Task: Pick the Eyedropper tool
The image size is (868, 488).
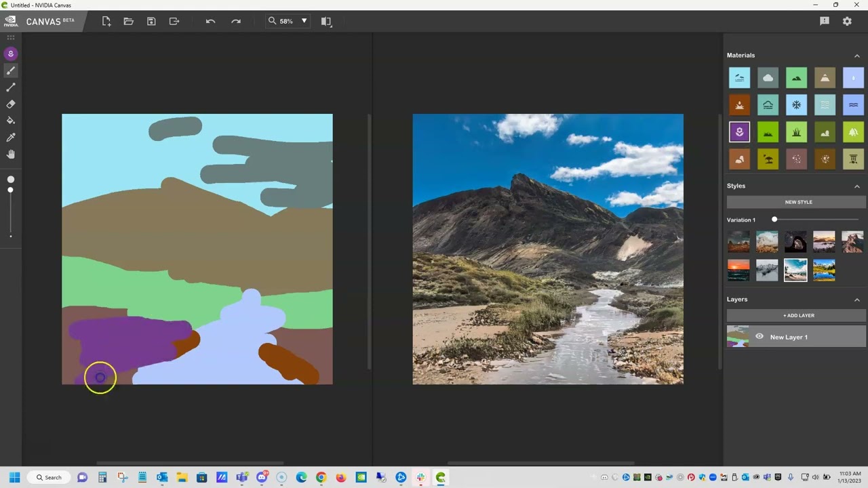Action: (11, 138)
